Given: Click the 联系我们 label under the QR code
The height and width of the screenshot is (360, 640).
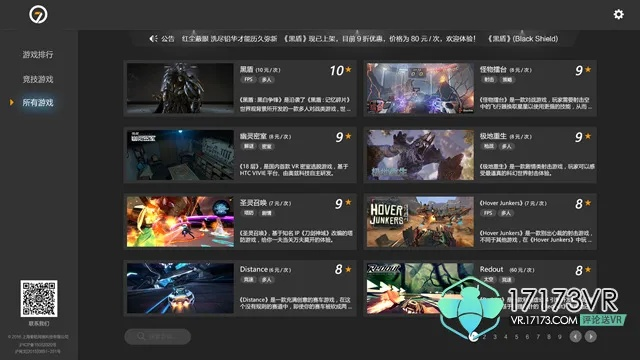Looking at the screenshot, I should (39, 324).
